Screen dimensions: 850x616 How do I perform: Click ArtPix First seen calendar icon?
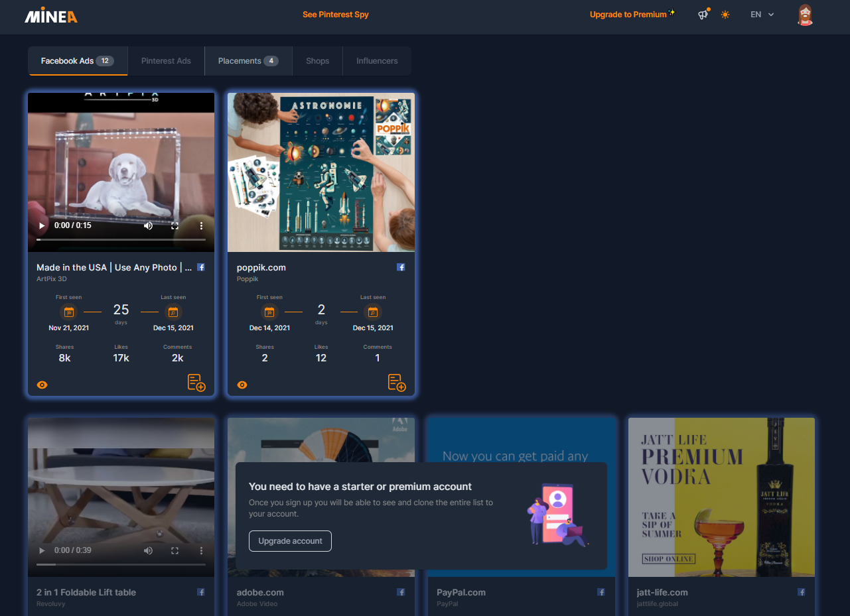click(x=68, y=312)
